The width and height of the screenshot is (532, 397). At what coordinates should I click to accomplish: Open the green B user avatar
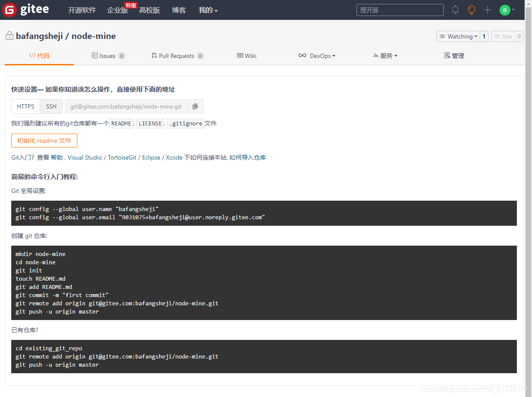[x=505, y=10]
